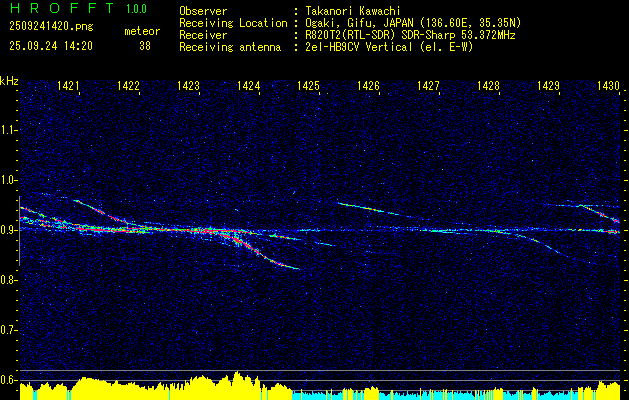The height and width of the screenshot is (400, 629).
Task: Click the 1.0 kHz frequency label
Action: pyautogui.click(x=8, y=180)
